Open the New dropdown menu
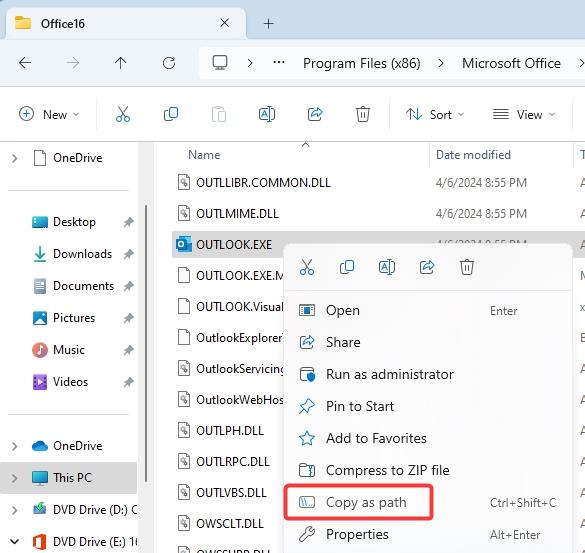 (49, 114)
